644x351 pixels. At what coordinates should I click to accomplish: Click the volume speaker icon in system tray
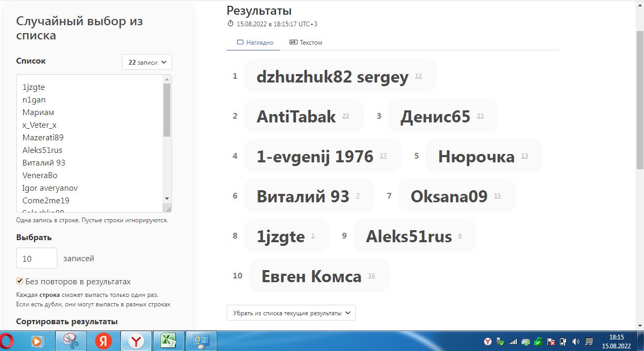[576, 342]
